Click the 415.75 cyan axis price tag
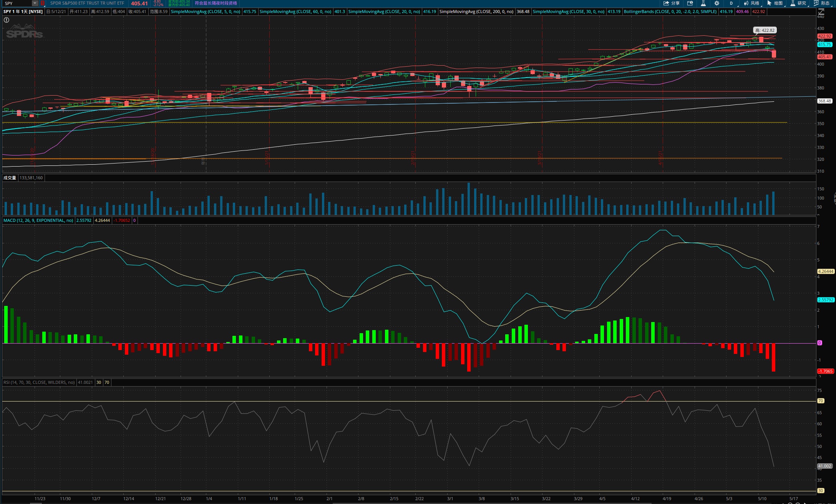Image resolution: width=836 pixels, height=504 pixels. pyautogui.click(x=824, y=45)
